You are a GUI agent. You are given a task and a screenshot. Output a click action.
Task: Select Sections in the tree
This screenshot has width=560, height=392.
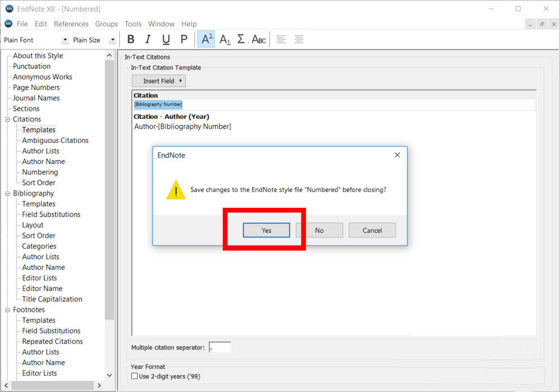tap(26, 109)
